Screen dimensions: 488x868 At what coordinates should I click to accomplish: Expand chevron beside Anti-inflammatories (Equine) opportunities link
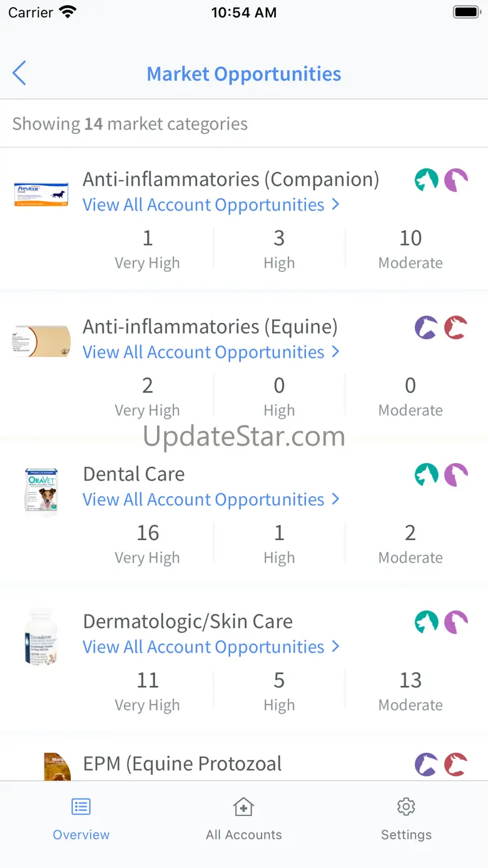[336, 352]
